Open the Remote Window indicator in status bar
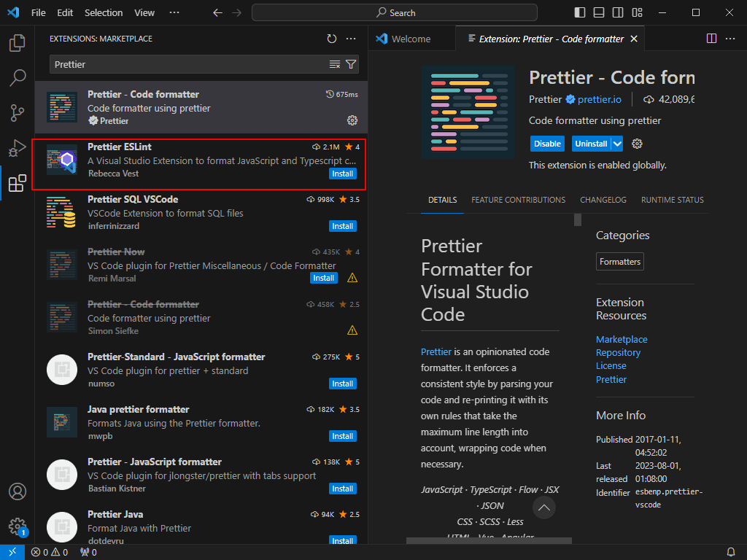Screen dimensions: 747x560 pos(12,552)
